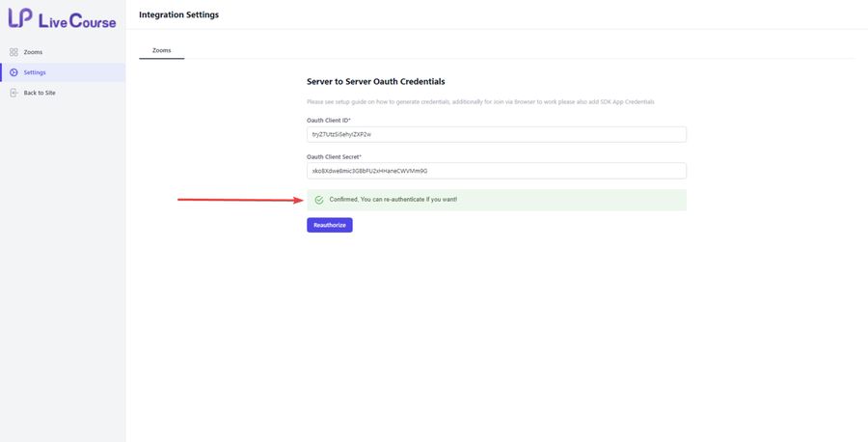Click the Zooms grid icon in sidebar
The width and height of the screenshot is (868, 442).
coord(14,52)
